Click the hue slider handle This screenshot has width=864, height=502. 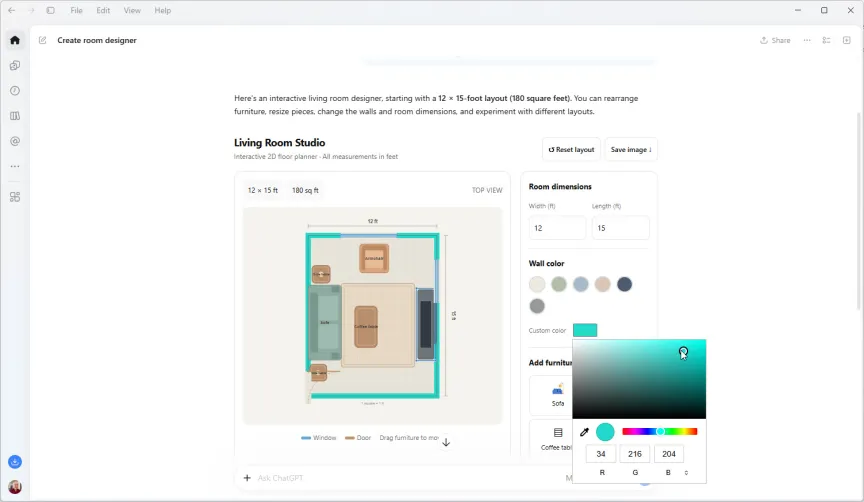click(x=661, y=431)
